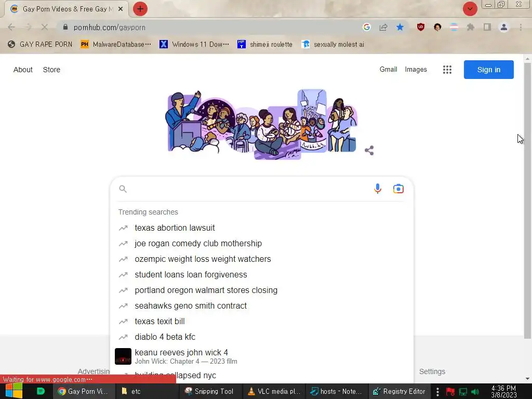Select 'seahawks geno smith contract' suggestion
532x399 pixels.
tap(262, 305)
